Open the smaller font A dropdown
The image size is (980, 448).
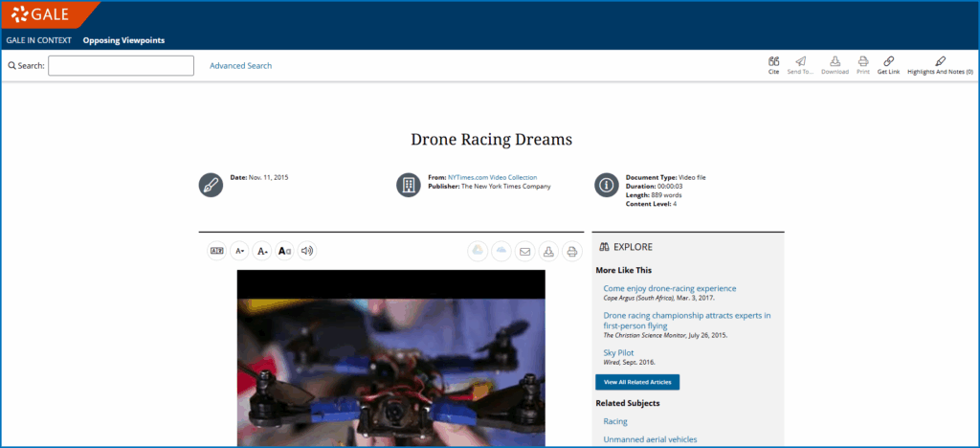[262, 251]
